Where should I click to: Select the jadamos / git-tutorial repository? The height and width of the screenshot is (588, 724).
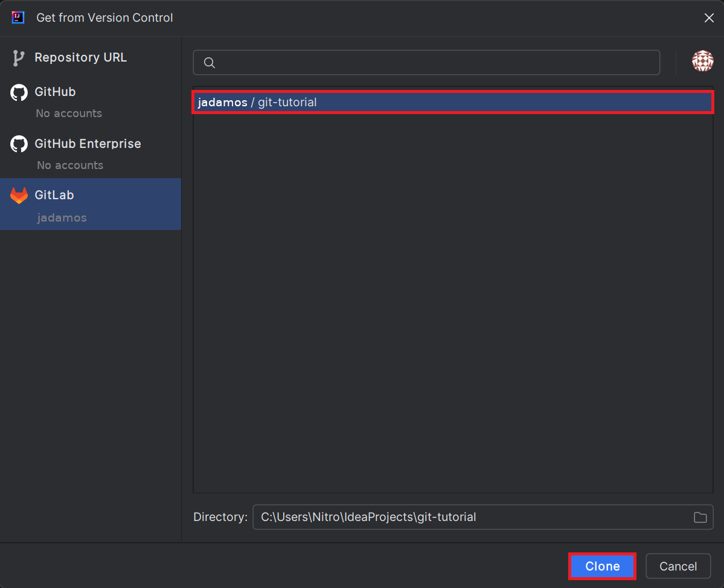tap(453, 102)
